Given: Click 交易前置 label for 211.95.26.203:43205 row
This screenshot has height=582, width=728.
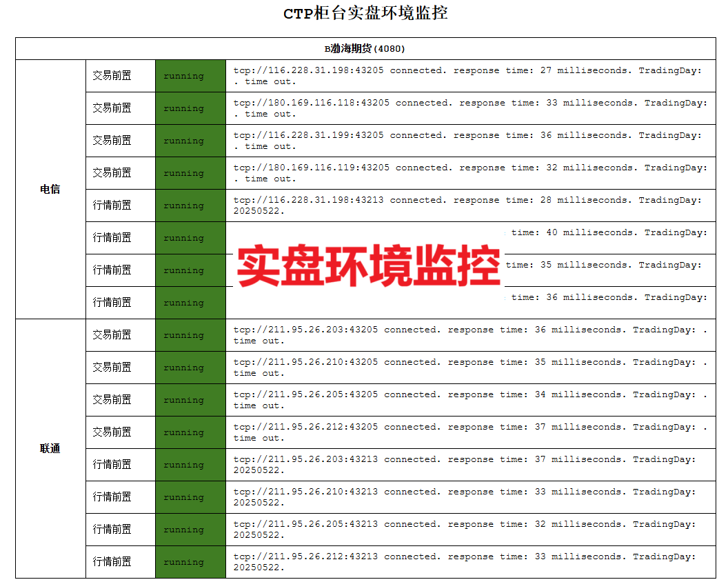Looking at the screenshot, I should pos(112,335).
